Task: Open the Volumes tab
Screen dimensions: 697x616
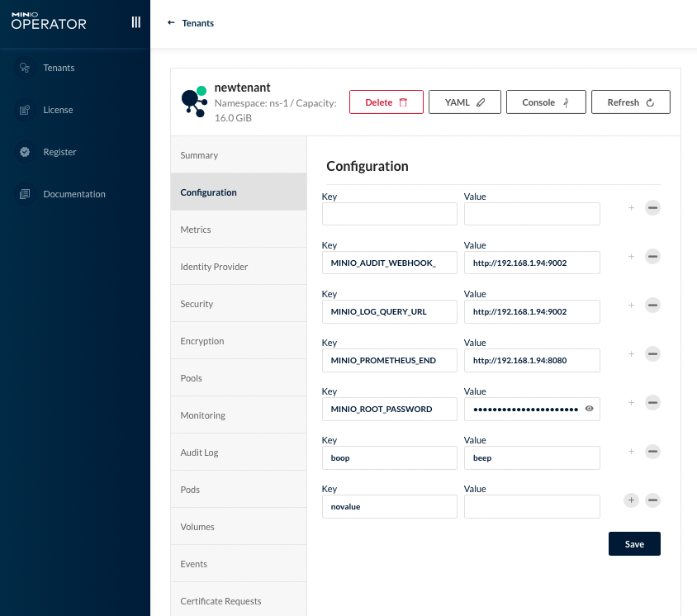Action: tap(239, 527)
